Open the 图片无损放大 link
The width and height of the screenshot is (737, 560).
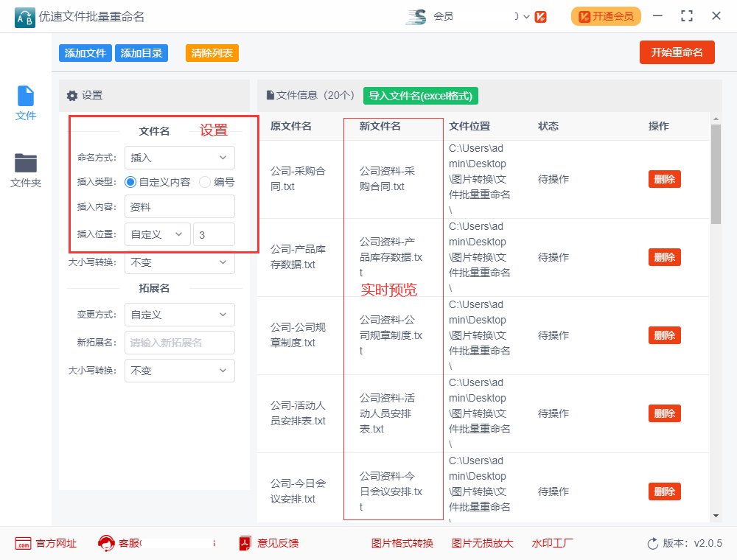tap(482, 544)
